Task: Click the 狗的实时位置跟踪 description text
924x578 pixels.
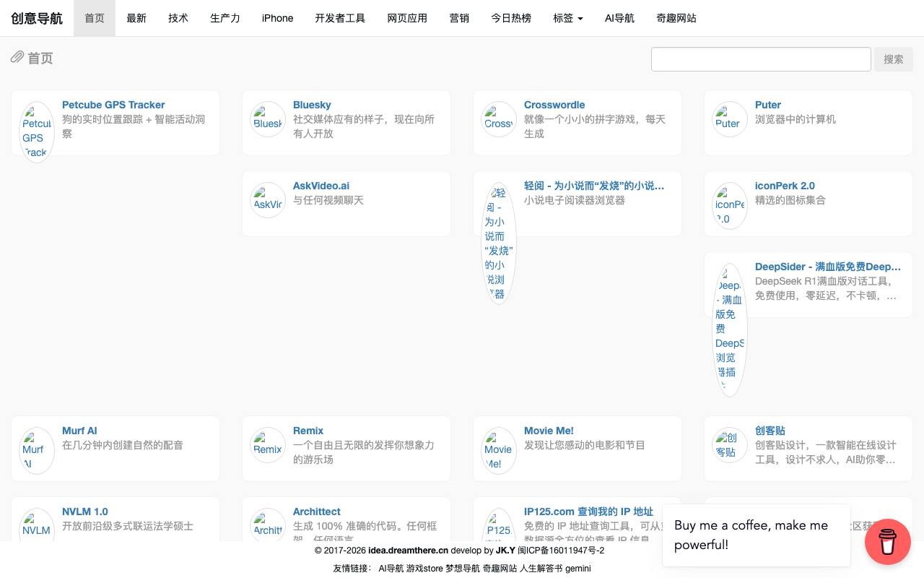Action: (x=134, y=126)
